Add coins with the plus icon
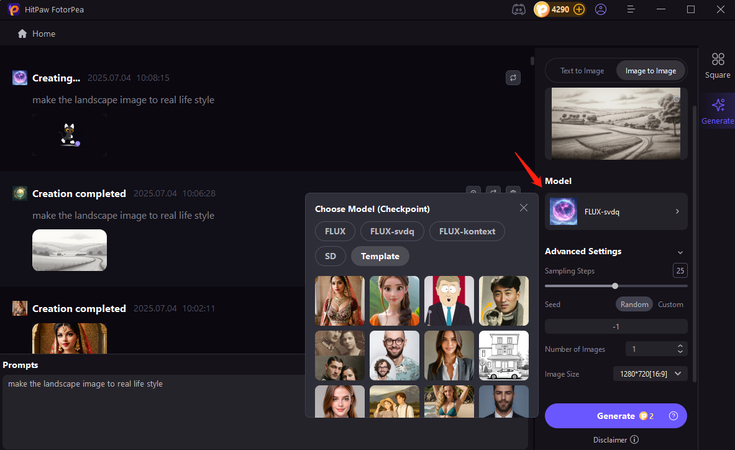The width and height of the screenshot is (735, 450). [579, 9]
